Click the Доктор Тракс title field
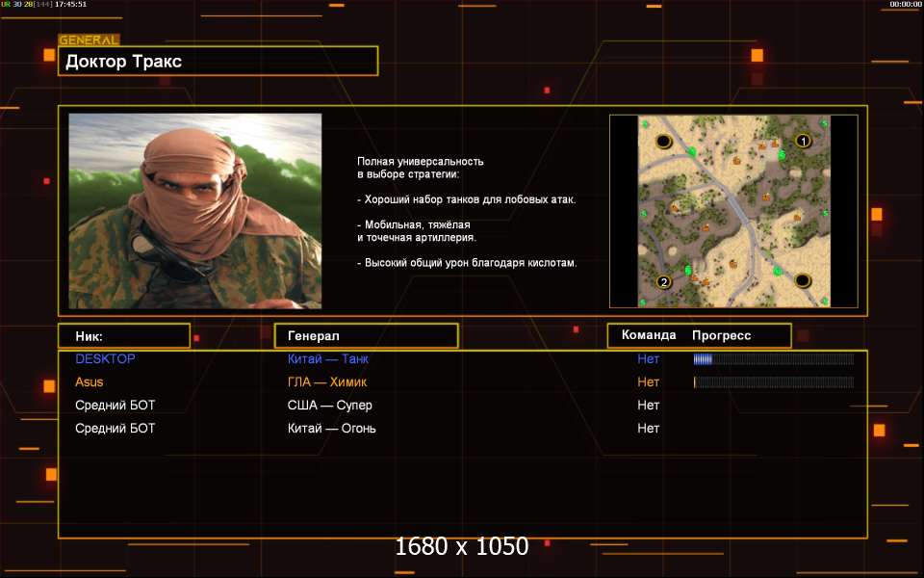This screenshot has height=578, width=924. coord(218,61)
